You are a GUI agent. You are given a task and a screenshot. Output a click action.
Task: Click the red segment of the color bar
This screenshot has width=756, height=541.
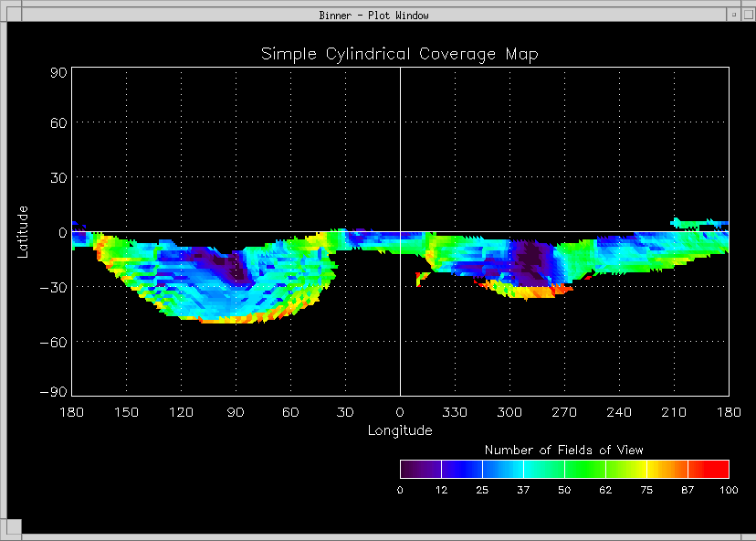[x=709, y=470]
